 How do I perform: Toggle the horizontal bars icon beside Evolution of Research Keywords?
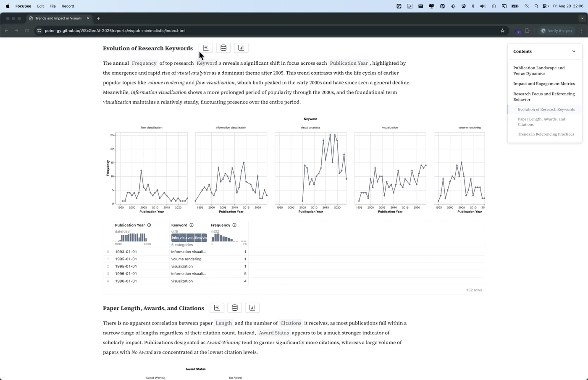coord(206,48)
